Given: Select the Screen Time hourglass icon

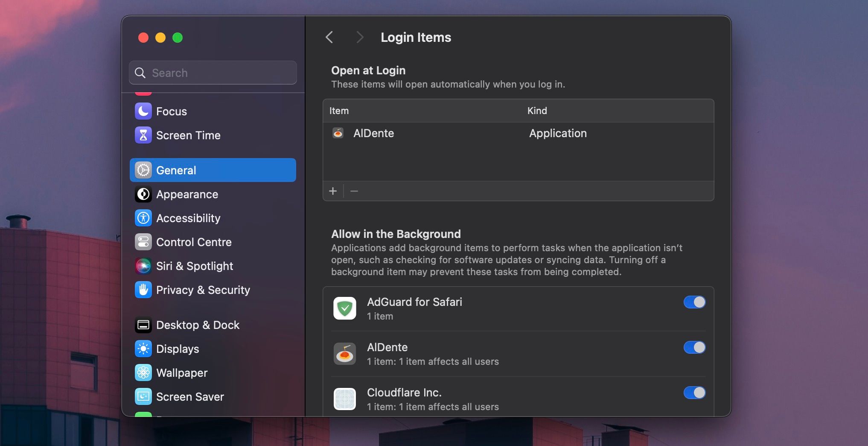Looking at the screenshot, I should pyautogui.click(x=143, y=135).
